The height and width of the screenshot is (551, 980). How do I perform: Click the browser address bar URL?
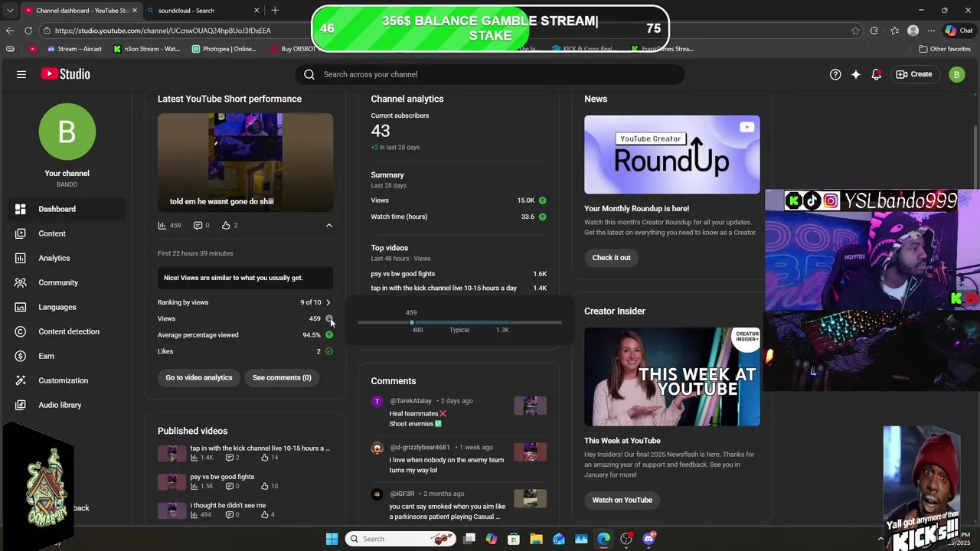(163, 31)
